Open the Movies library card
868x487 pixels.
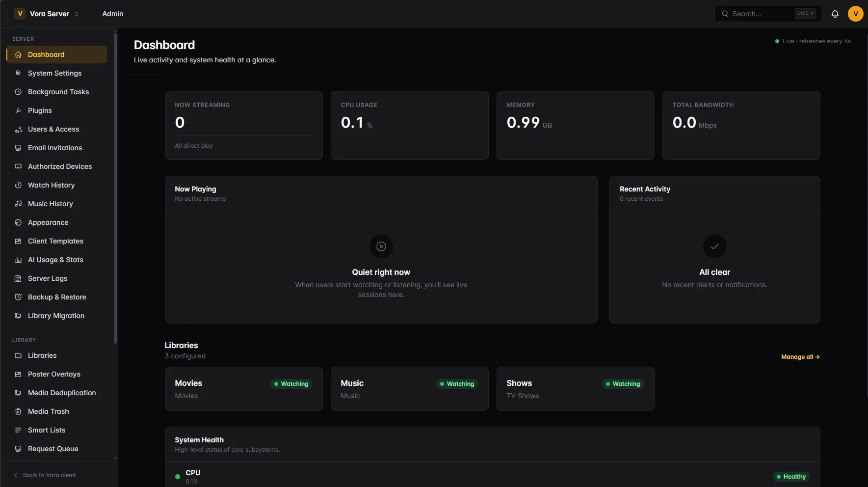244,389
